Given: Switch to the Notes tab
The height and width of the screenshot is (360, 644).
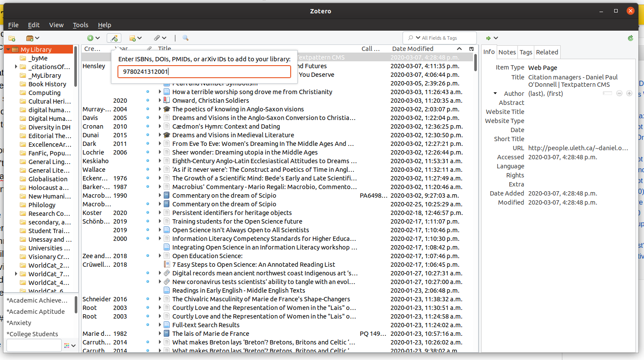Looking at the screenshot, I should tap(507, 52).
